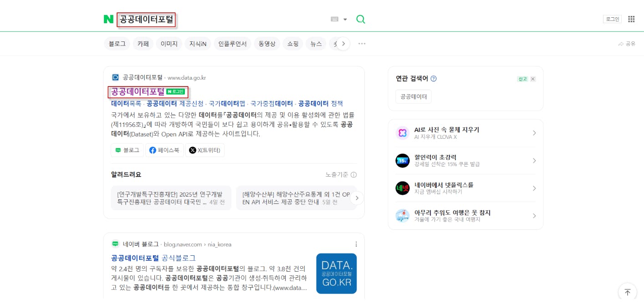Click the 노출기준 label text
Viewport: 644px width, 304px height.
pos(337,175)
